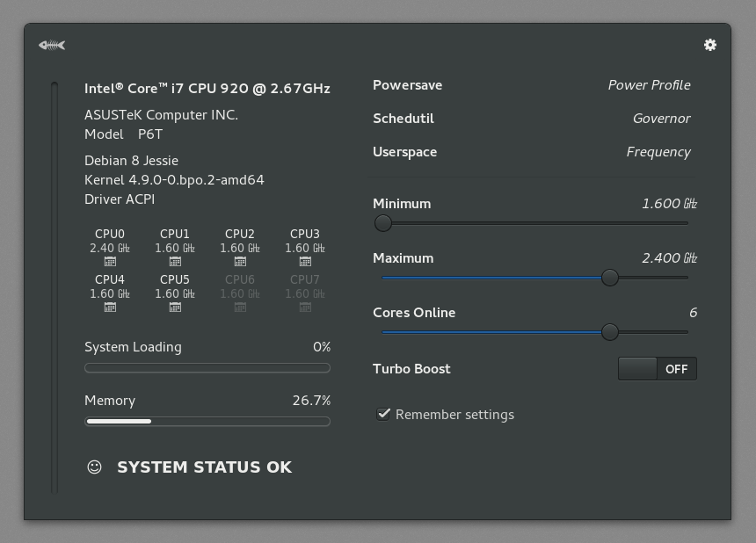Open the Userspace frequency menu

[x=532, y=152]
